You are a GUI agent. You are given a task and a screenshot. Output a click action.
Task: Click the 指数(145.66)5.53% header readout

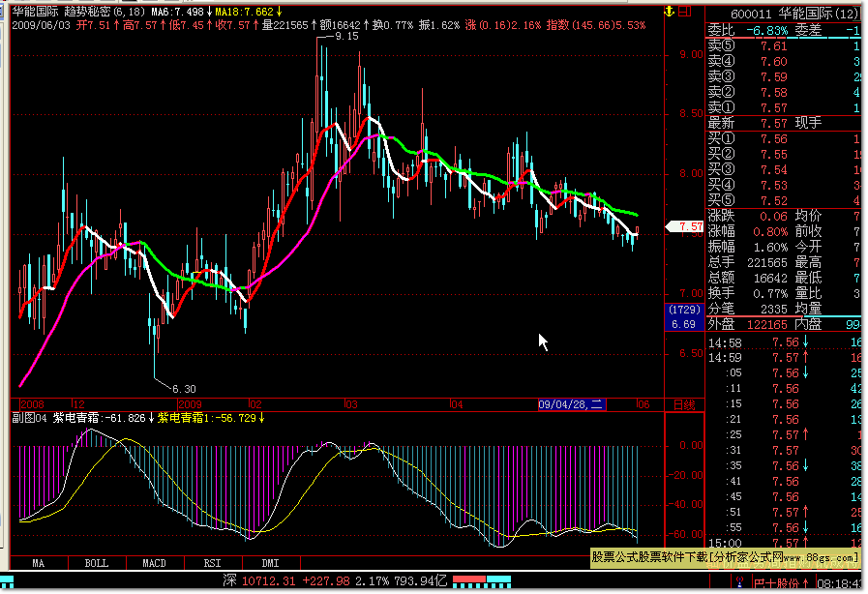coord(596,25)
